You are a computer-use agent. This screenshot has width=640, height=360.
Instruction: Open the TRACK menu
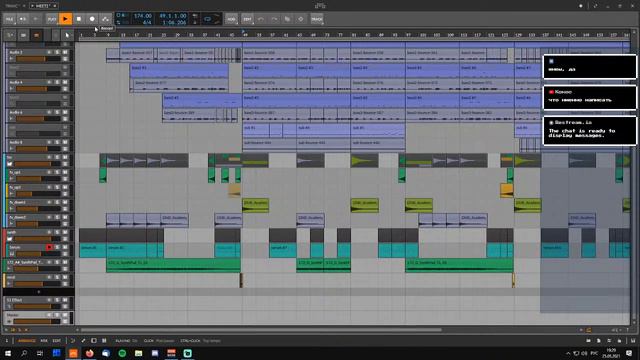click(317, 19)
